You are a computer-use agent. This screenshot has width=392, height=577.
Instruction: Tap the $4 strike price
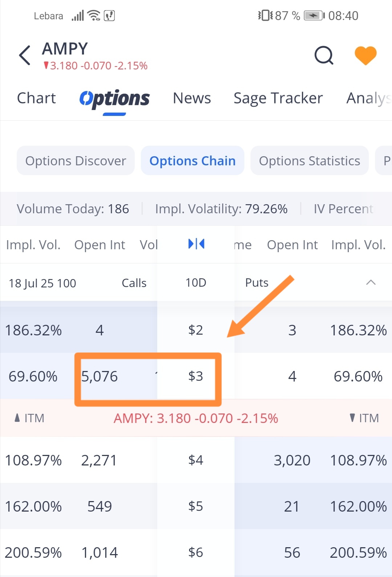[196, 460]
